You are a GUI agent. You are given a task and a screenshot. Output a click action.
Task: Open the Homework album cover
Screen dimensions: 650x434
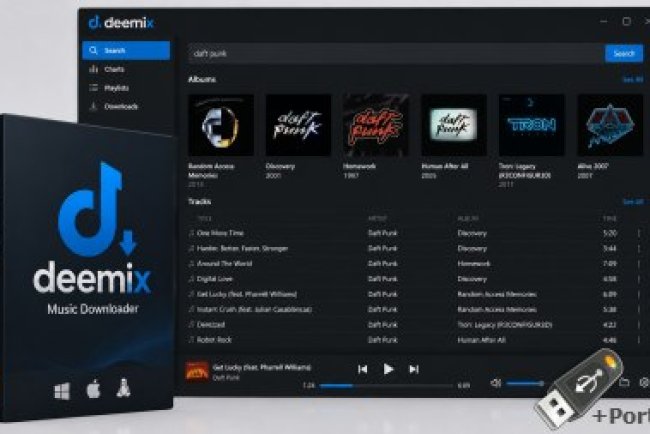[376, 125]
